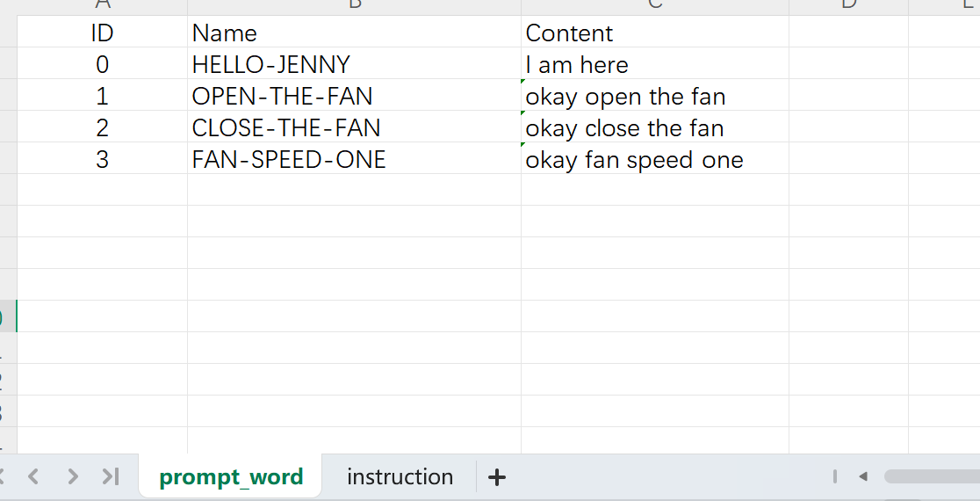Click the previous sheet navigation arrow
The height and width of the screenshot is (501, 980).
coord(33,476)
